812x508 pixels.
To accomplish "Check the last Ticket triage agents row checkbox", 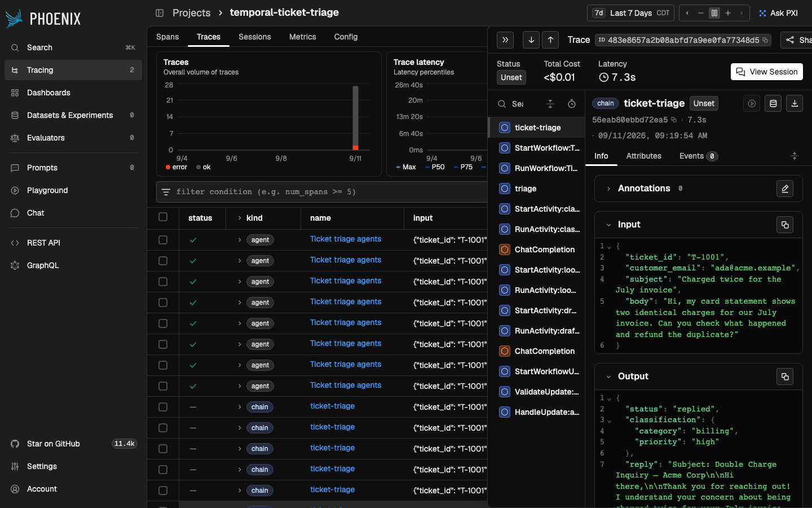I will (163, 386).
